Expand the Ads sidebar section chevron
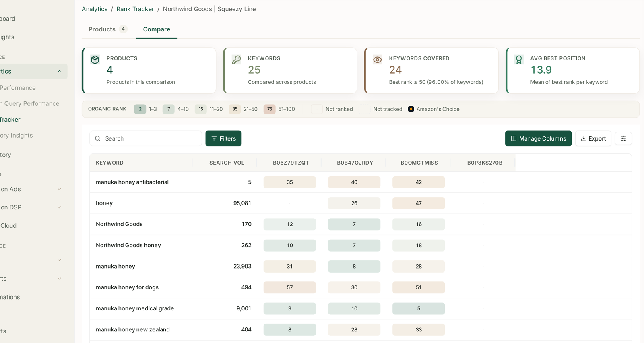644x343 pixels. (x=59, y=189)
